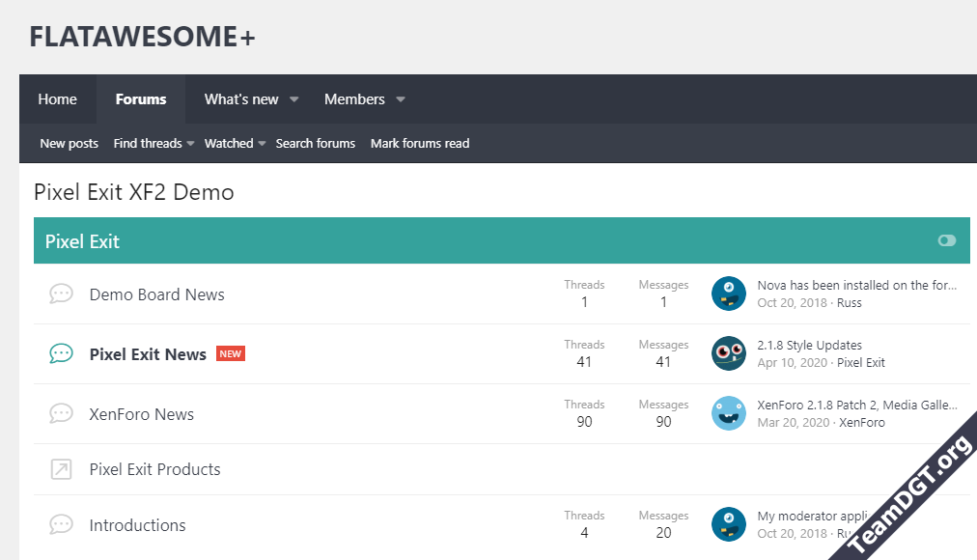Click username Pixel Exit under 2.1.8 Style Updates
Image resolution: width=977 pixels, height=560 pixels.
coord(860,362)
